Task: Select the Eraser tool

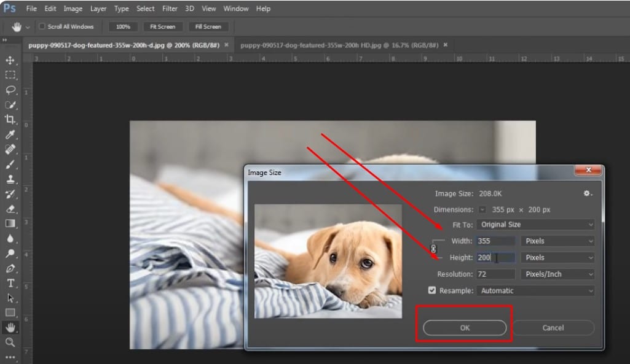Action: [x=10, y=209]
